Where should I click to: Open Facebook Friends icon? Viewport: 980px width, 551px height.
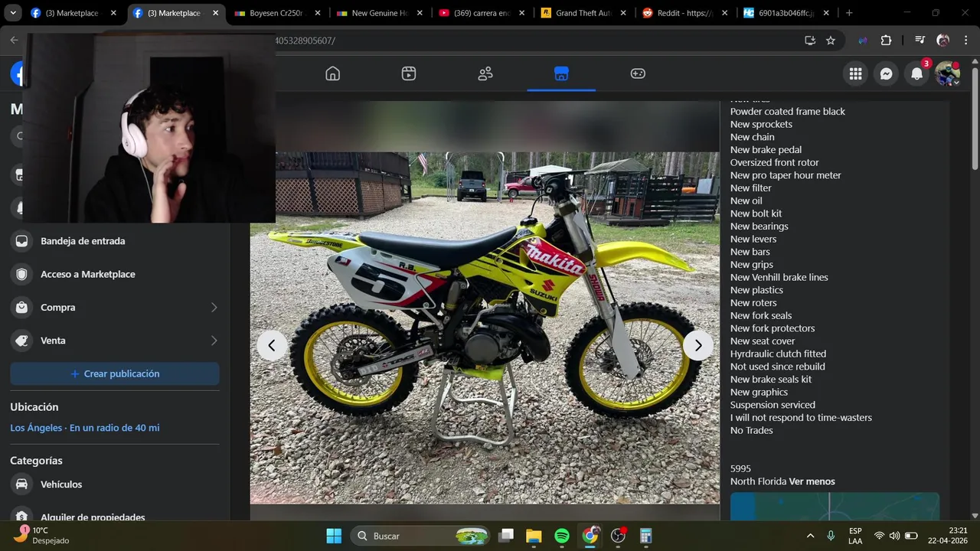tap(485, 73)
